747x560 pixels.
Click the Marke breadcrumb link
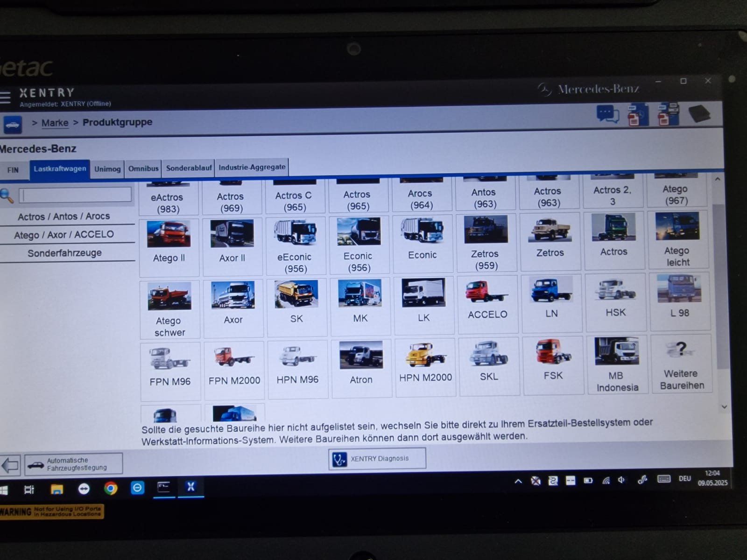pyautogui.click(x=55, y=122)
